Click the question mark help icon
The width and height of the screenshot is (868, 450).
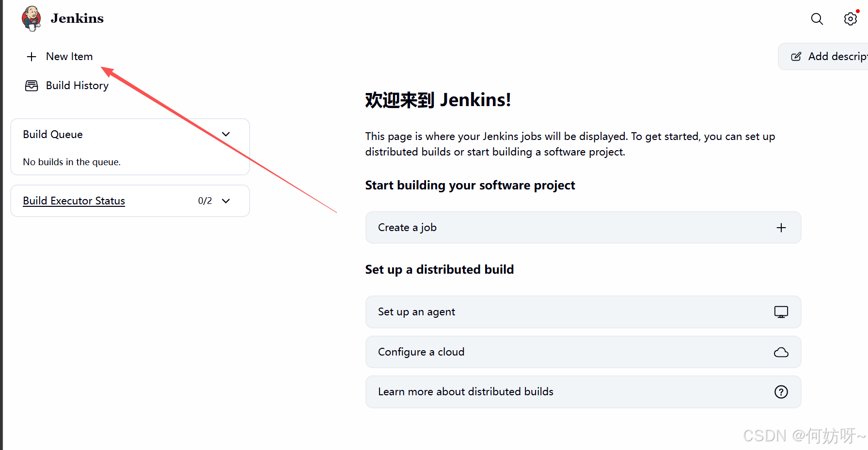coord(781,392)
